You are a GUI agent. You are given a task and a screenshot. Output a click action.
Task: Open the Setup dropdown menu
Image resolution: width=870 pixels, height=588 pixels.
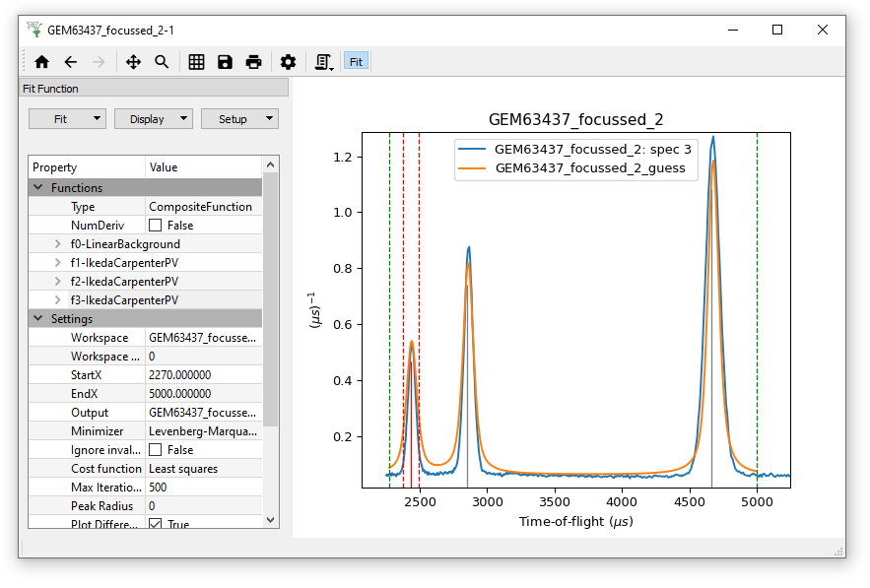click(239, 119)
